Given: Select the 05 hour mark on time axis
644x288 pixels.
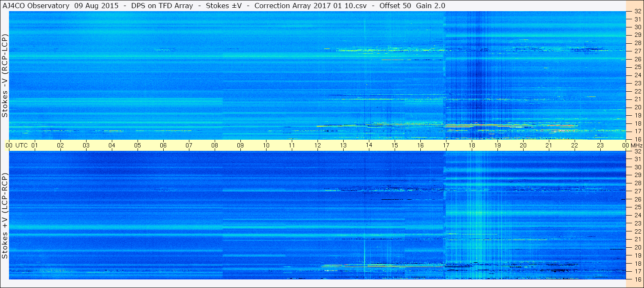Looking at the screenshot, I should [x=138, y=145].
